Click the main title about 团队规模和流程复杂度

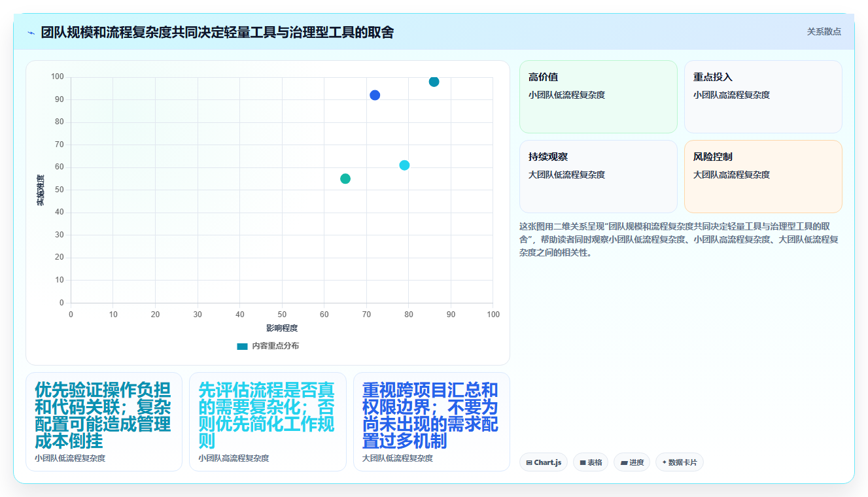pyautogui.click(x=217, y=32)
